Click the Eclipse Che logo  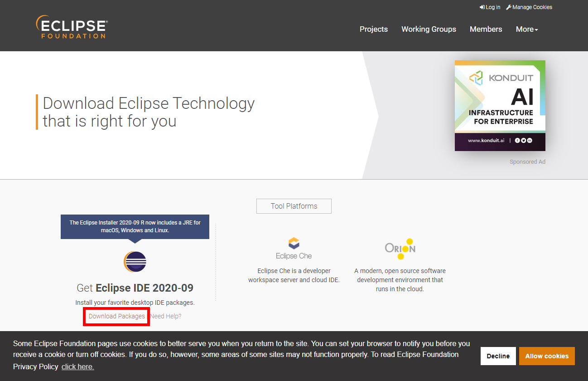pyautogui.click(x=294, y=249)
